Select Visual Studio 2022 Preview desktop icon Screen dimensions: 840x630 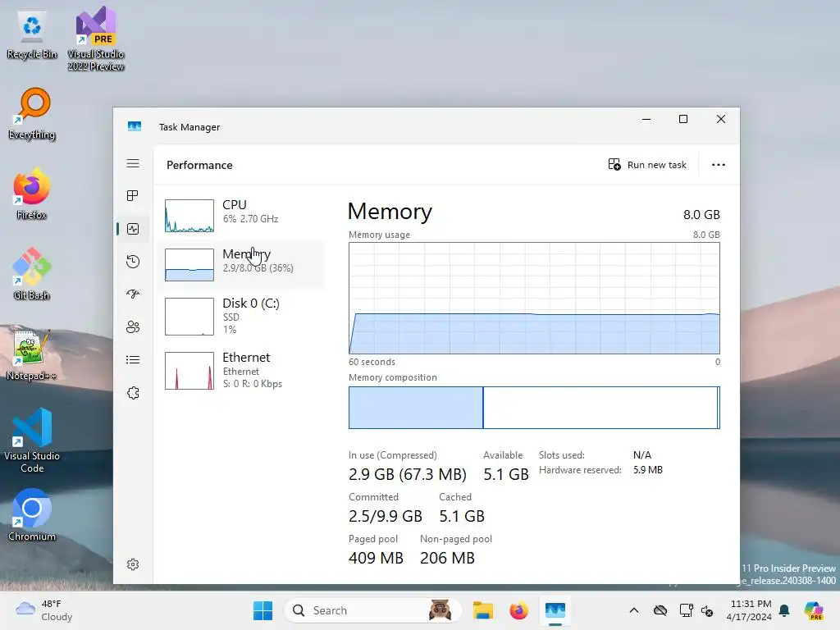tap(96, 39)
